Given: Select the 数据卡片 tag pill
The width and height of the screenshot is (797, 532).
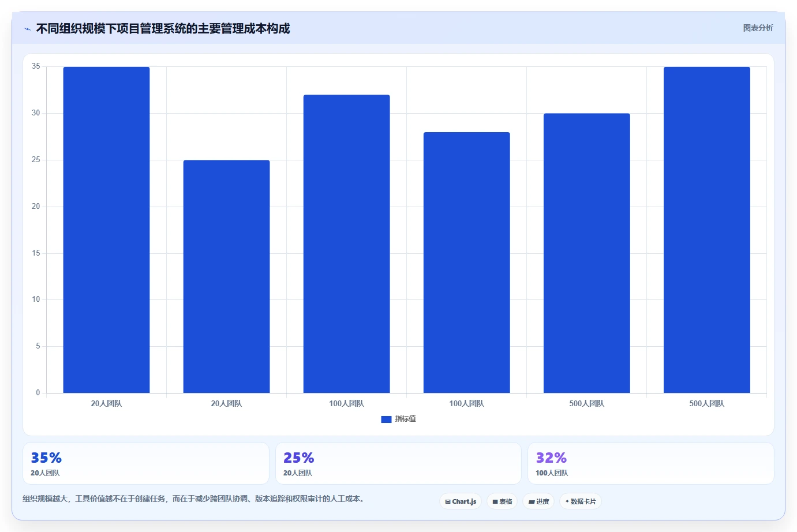Looking at the screenshot, I should coord(581,501).
